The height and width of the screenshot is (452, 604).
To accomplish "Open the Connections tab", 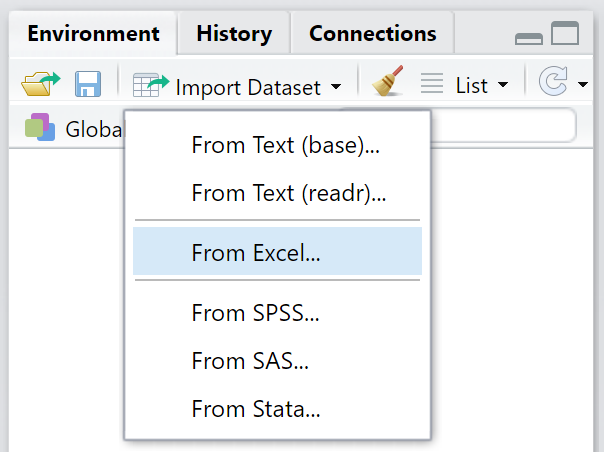I will click(372, 34).
